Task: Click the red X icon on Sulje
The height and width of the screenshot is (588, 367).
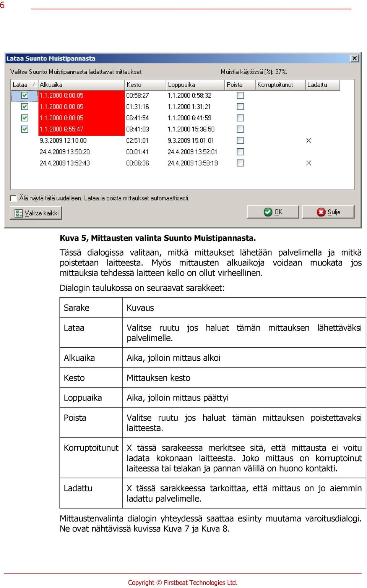Action: tap(321, 212)
